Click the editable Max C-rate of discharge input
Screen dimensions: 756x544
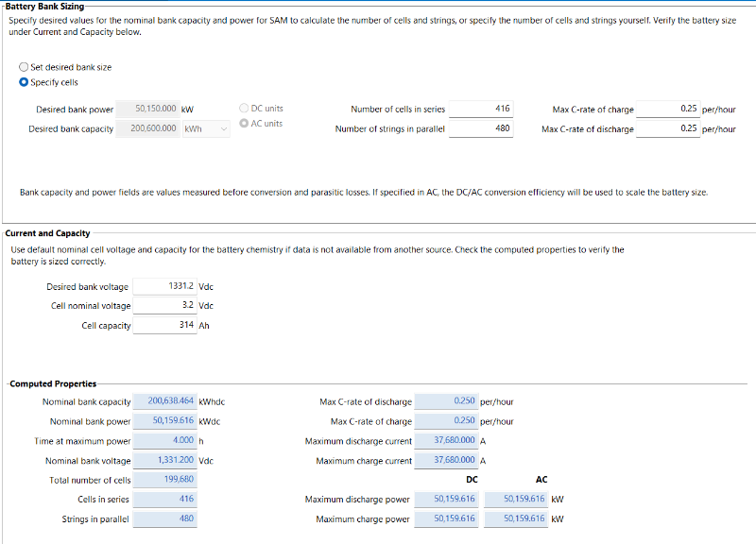pyautogui.click(x=667, y=128)
